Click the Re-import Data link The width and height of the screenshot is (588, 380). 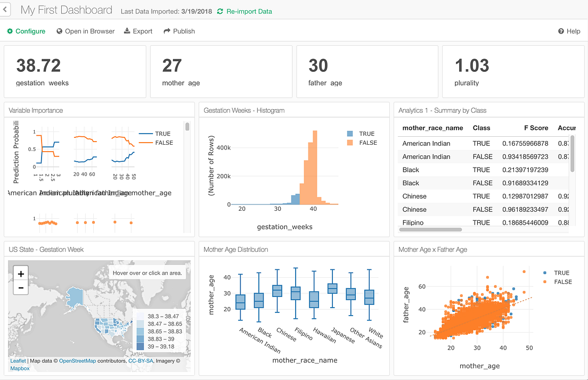point(249,11)
